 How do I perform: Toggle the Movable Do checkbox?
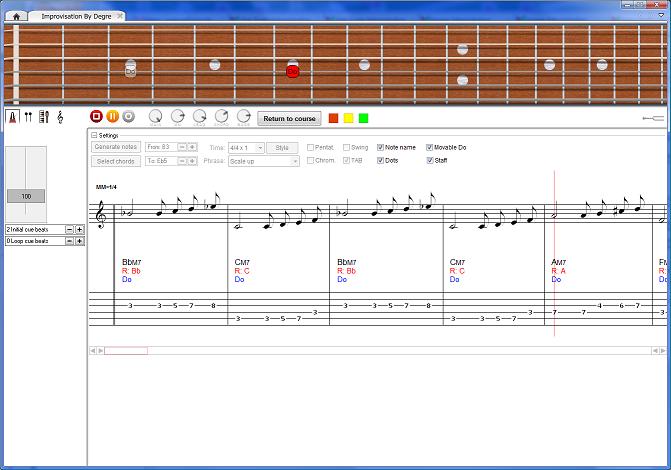point(430,147)
